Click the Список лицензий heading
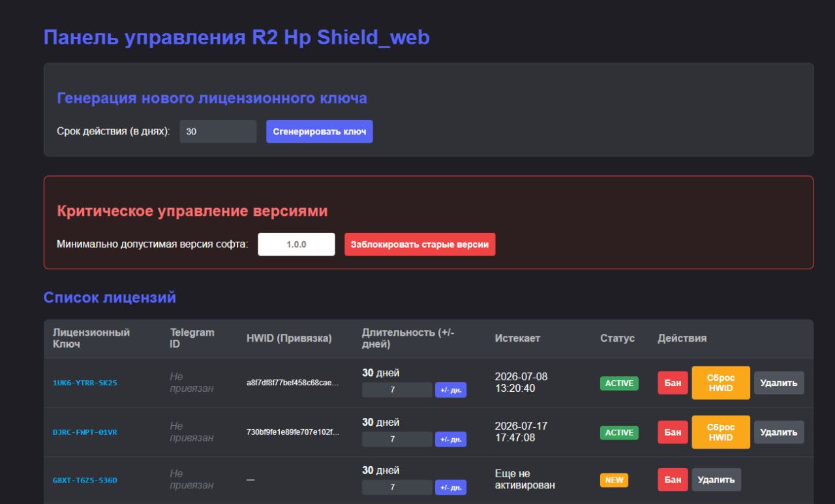This screenshot has height=504, width=835. point(110,297)
